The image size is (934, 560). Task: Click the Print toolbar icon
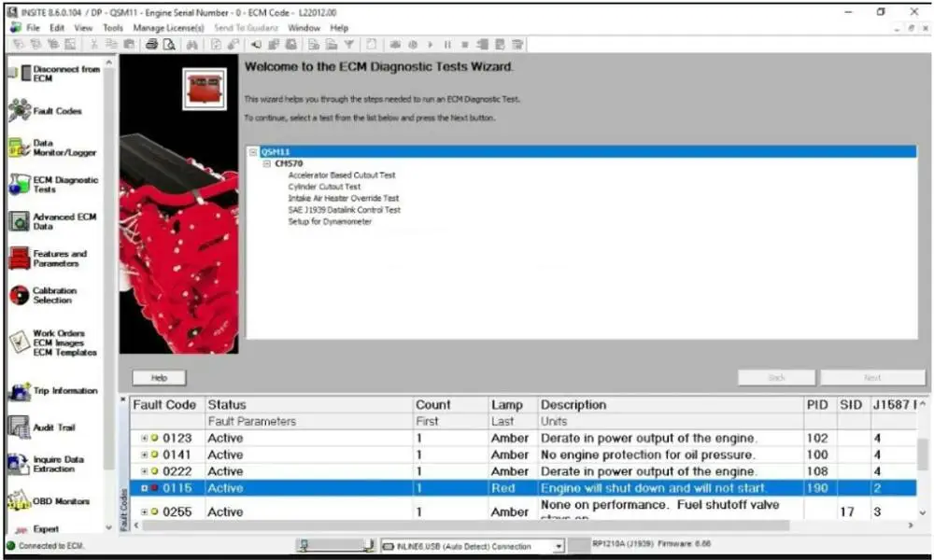coord(152,45)
